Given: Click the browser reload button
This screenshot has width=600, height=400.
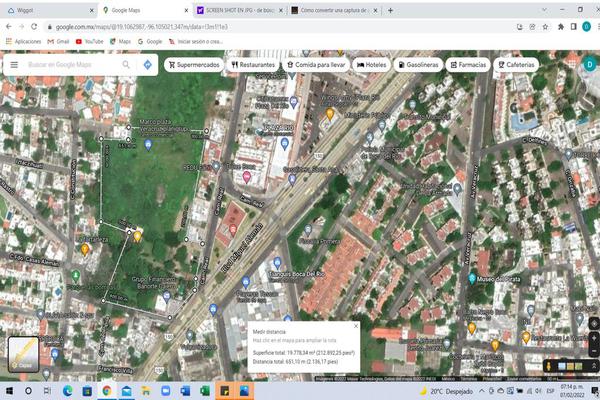Looking at the screenshot, I should point(34,26).
